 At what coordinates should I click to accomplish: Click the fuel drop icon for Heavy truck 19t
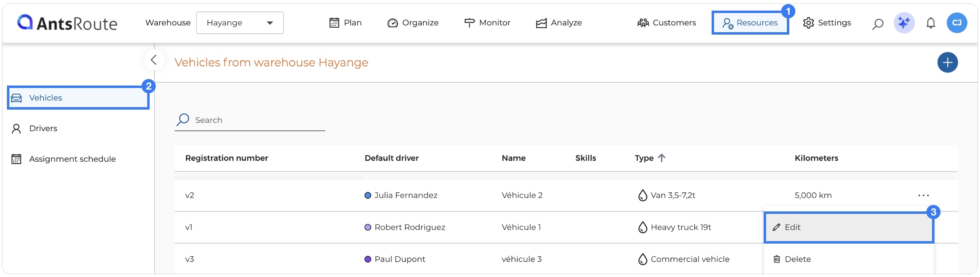click(642, 227)
